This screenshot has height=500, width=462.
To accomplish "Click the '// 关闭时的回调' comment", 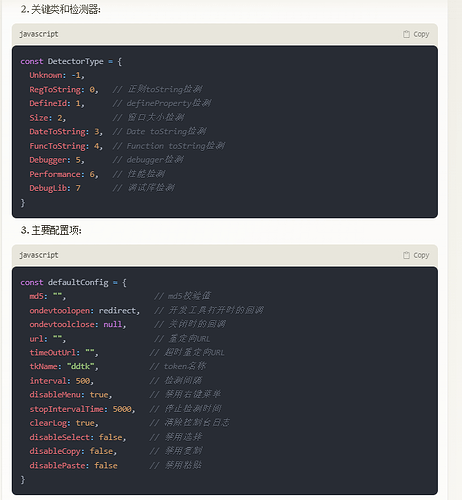I will tap(190, 324).
